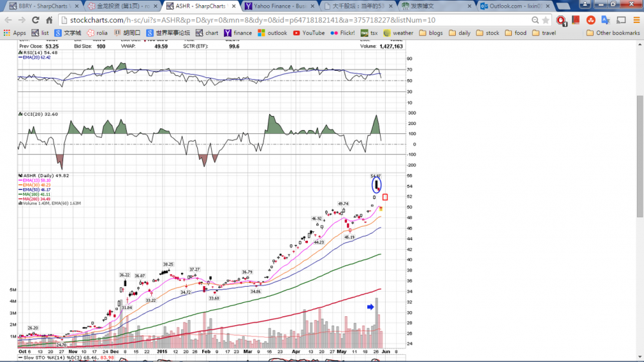Open the weather bookmark

coord(398,33)
